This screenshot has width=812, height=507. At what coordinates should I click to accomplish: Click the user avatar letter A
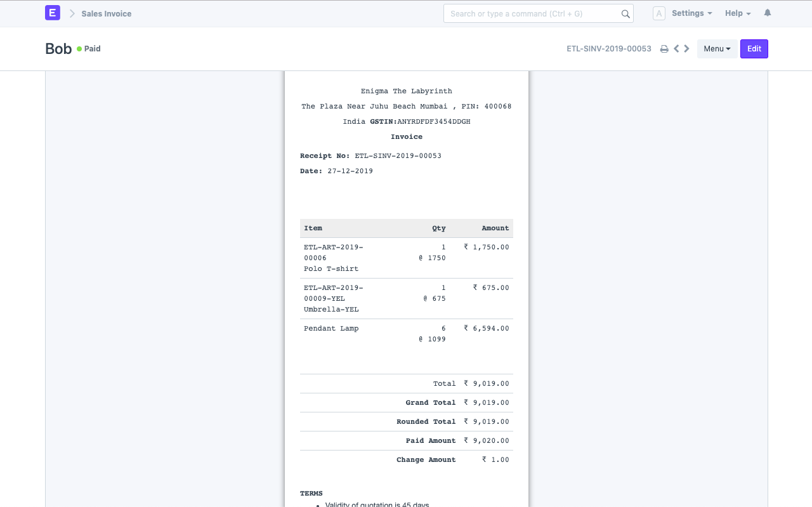pyautogui.click(x=659, y=13)
